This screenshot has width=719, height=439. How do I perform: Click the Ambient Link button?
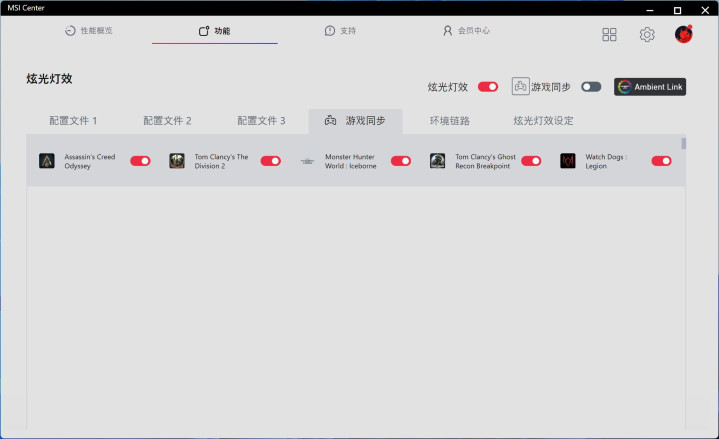650,87
